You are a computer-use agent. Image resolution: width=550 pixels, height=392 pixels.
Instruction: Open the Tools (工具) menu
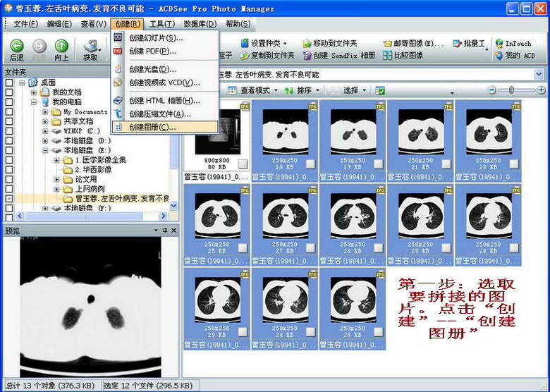162,24
